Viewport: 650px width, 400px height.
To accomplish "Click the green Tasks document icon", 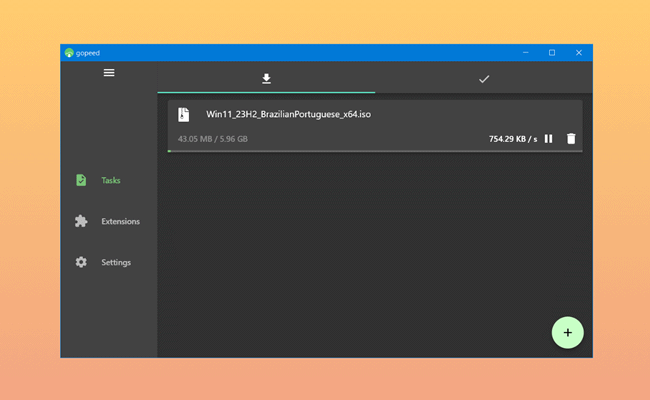I will click(81, 180).
